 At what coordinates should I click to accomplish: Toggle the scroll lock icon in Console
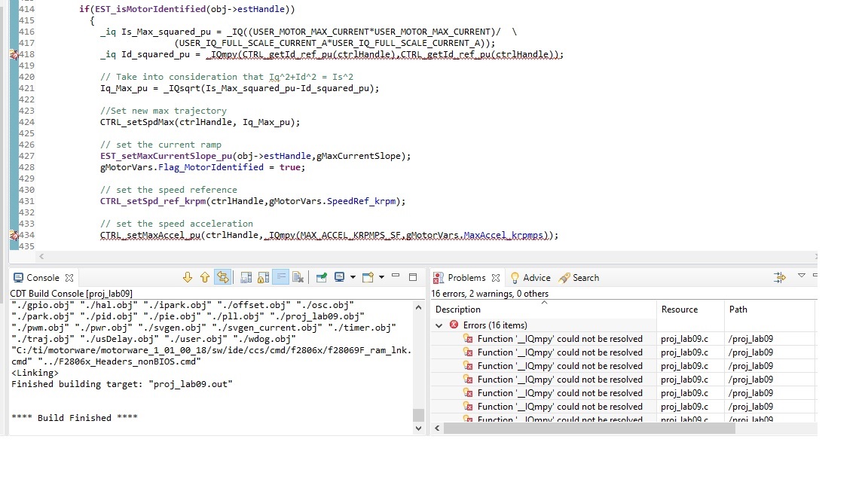[x=264, y=278]
